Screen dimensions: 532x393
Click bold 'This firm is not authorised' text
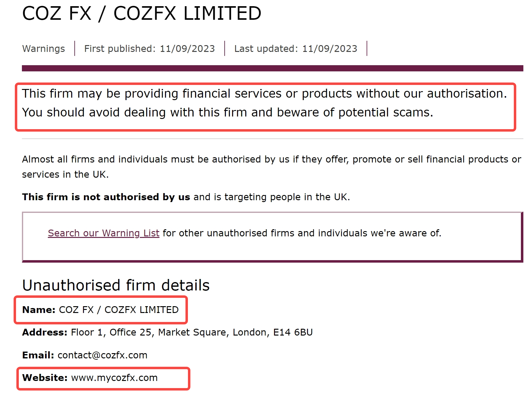pyautogui.click(x=106, y=197)
